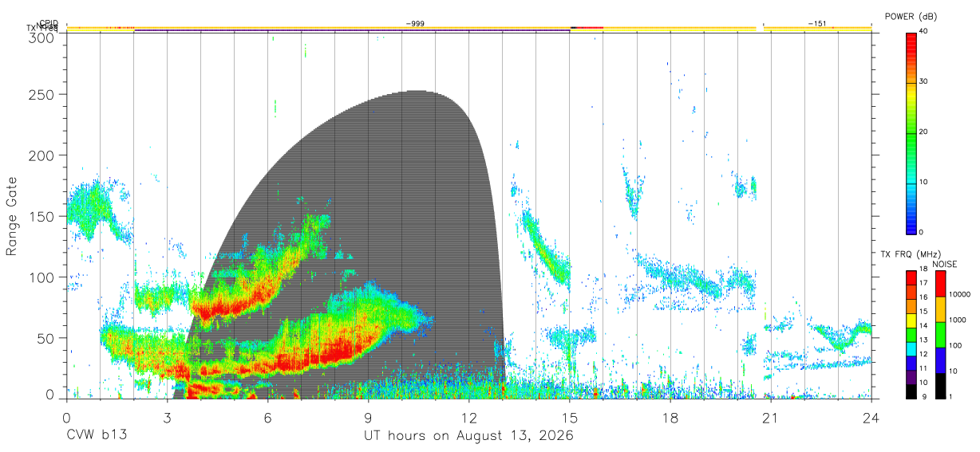Click the 300 tick on the Range Gate axis
The height and width of the screenshot is (452, 980).
[x=43, y=37]
